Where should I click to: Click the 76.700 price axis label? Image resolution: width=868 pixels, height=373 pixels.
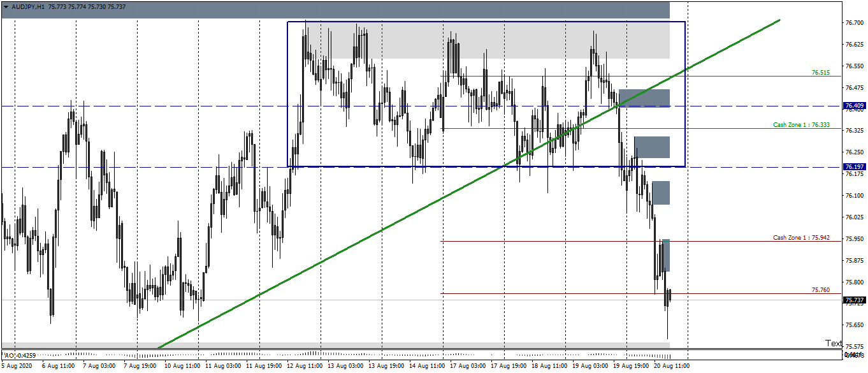point(854,22)
